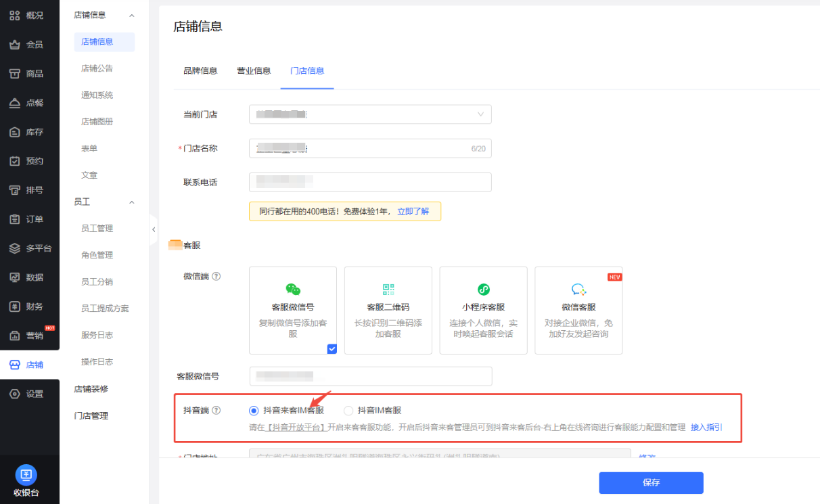Collapse the 店铺信息 menu group
Screen dimensions: 820x504
pos(132,15)
